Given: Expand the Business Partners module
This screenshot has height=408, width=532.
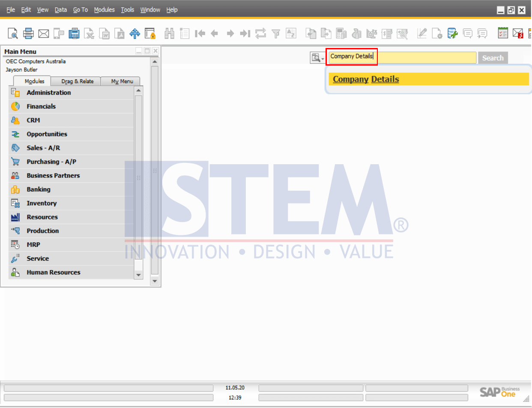Looking at the screenshot, I should tap(71, 176).
